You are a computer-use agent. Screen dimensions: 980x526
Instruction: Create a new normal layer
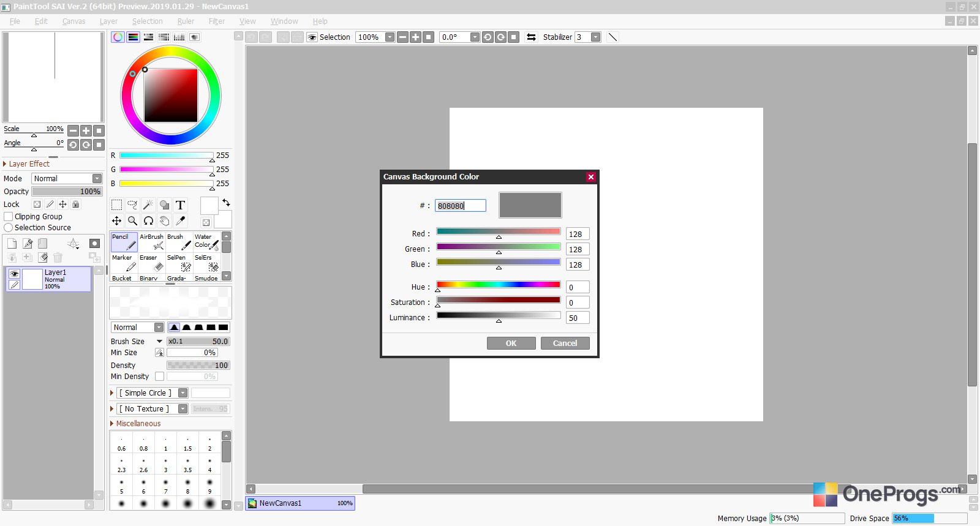point(12,243)
